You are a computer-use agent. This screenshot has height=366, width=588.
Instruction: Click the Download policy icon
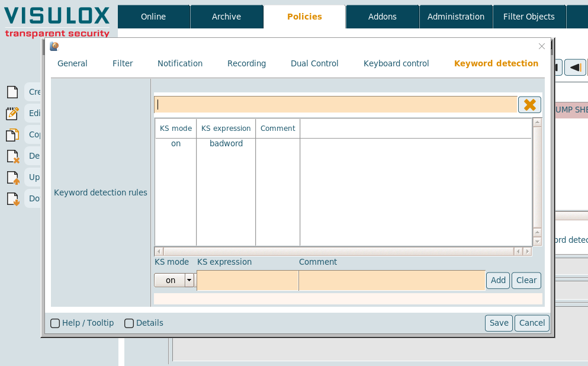[x=12, y=199]
